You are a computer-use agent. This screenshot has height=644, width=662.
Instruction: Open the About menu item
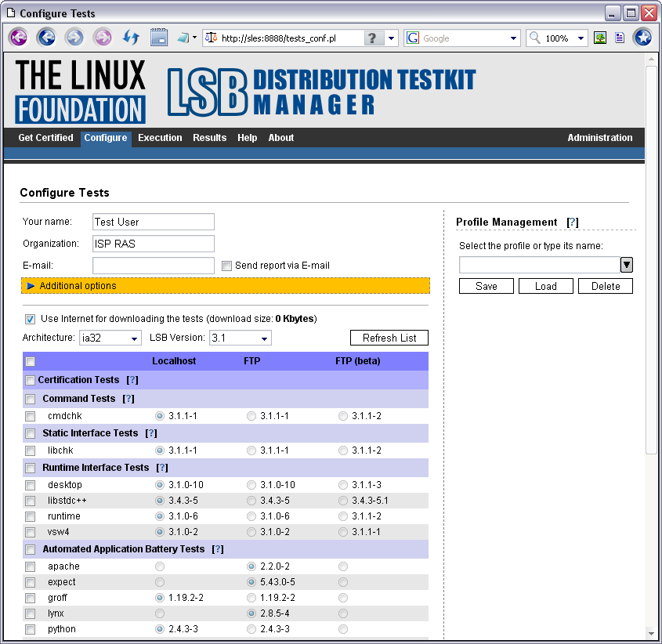pyautogui.click(x=280, y=138)
